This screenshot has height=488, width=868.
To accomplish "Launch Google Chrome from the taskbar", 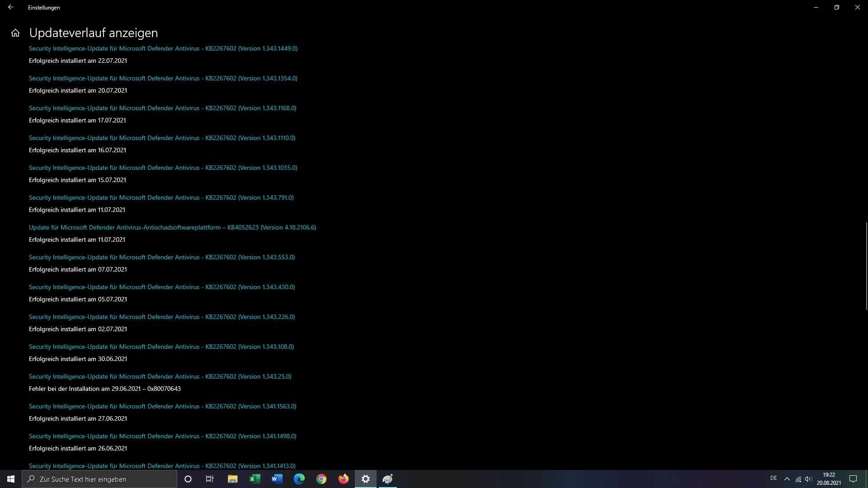I will tap(321, 479).
